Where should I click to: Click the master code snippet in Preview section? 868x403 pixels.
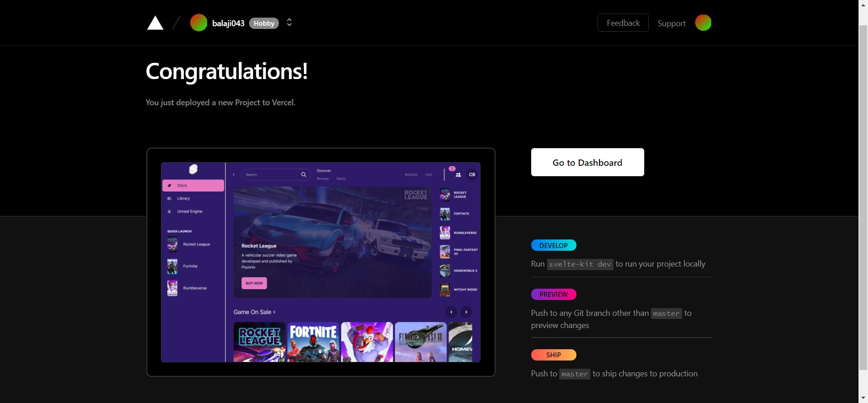coord(666,314)
